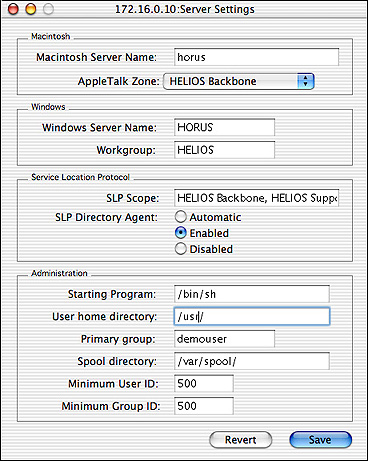This screenshot has width=368, height=461.
Task: Click the User home directory label
Action: coord(104,317)
